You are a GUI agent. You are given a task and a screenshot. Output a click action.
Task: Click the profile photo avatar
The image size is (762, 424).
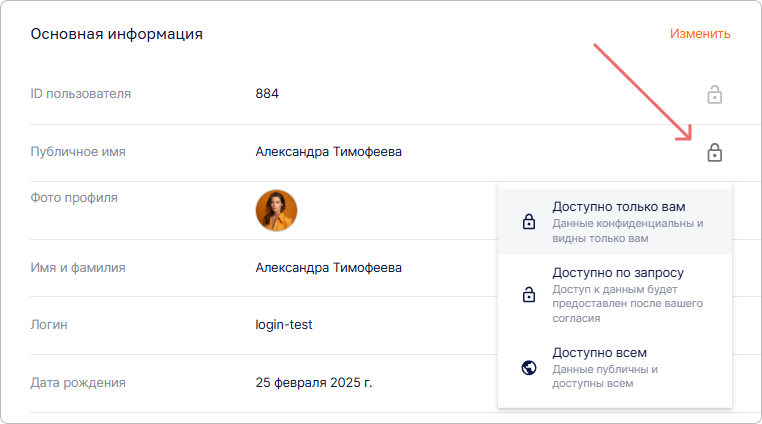[276, 210]
